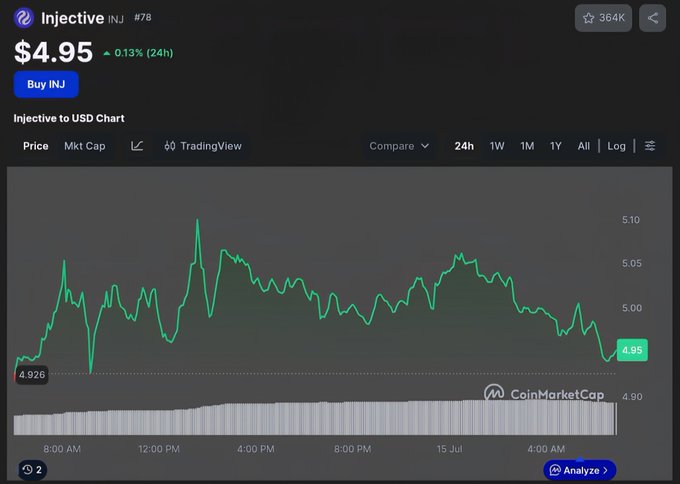The width and height of the screenshot is (680, 484).
Task: Add INJ to watchlist via star button
Action: (603, 18)
